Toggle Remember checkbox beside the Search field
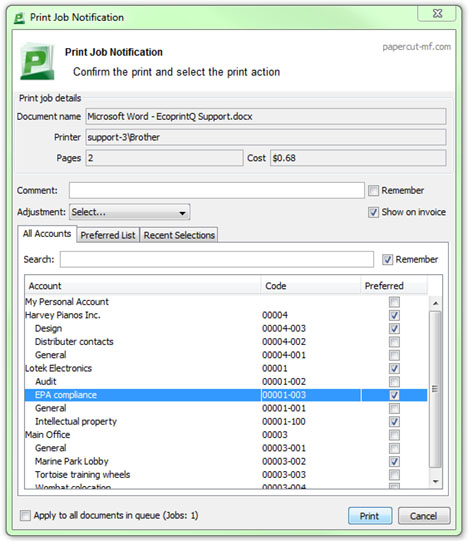The height and width of the screenshot is (541, 468). [387, 259]
